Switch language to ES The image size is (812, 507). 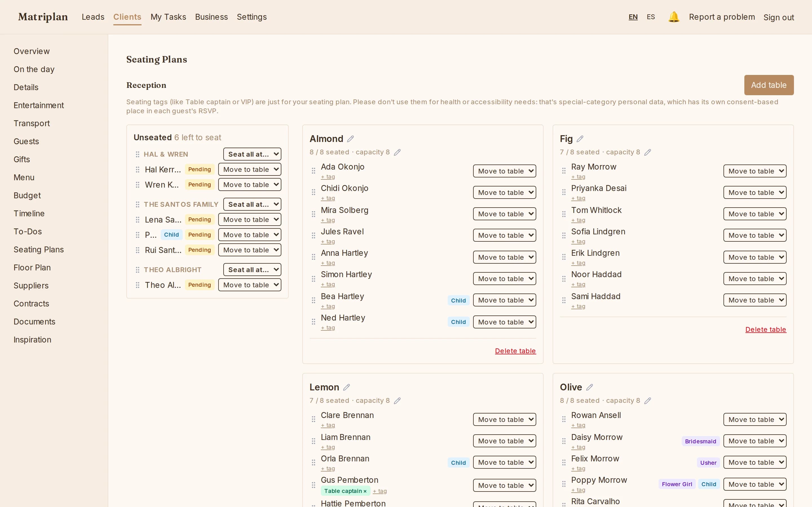click(x=651, y=17)
